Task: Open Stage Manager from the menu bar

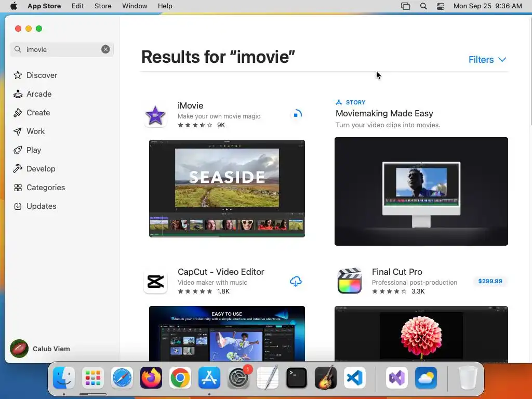Action: pyautogui.click(x=405, y=6)
